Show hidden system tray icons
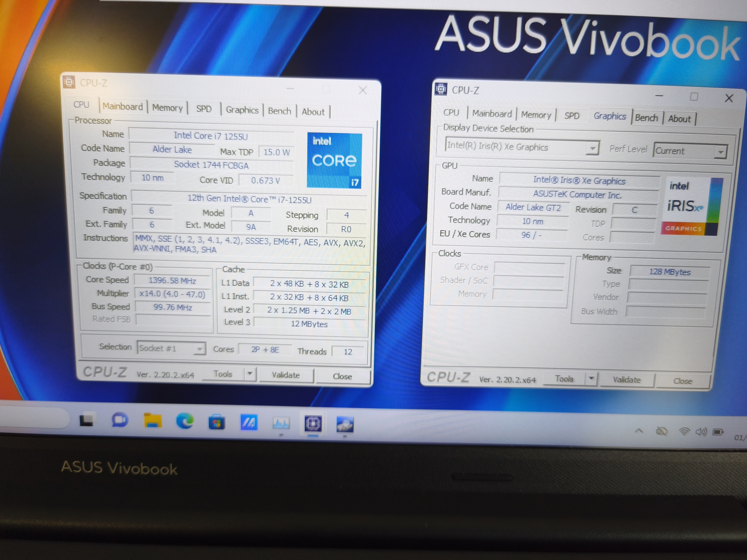This screenshot has height=560, width=747. (x=639, y=431)
